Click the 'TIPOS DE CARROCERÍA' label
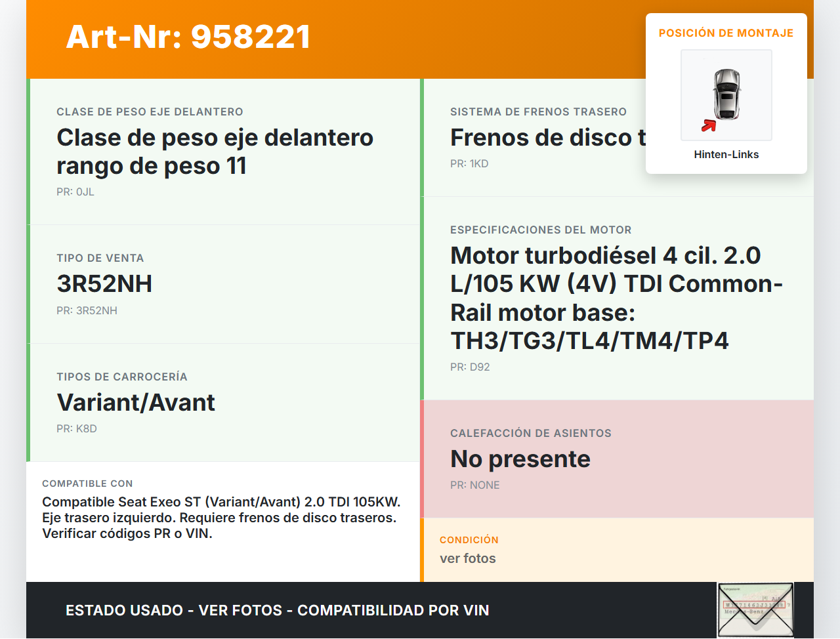 pos(122,377)
